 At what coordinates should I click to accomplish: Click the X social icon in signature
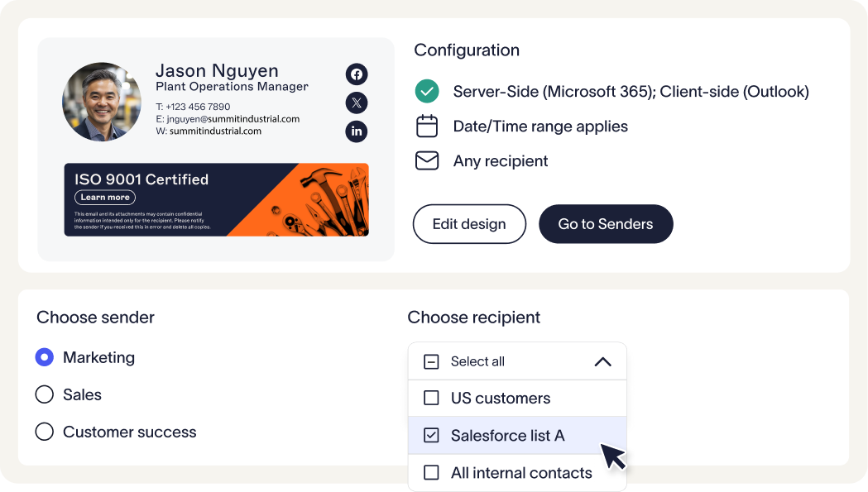(x=357, y=103)
